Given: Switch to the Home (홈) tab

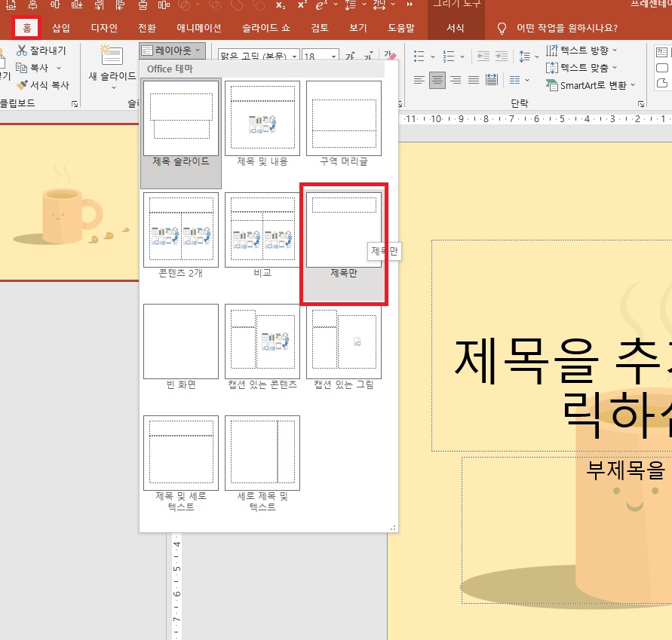Looking at the screenshot, I should [x=26, y=29].
